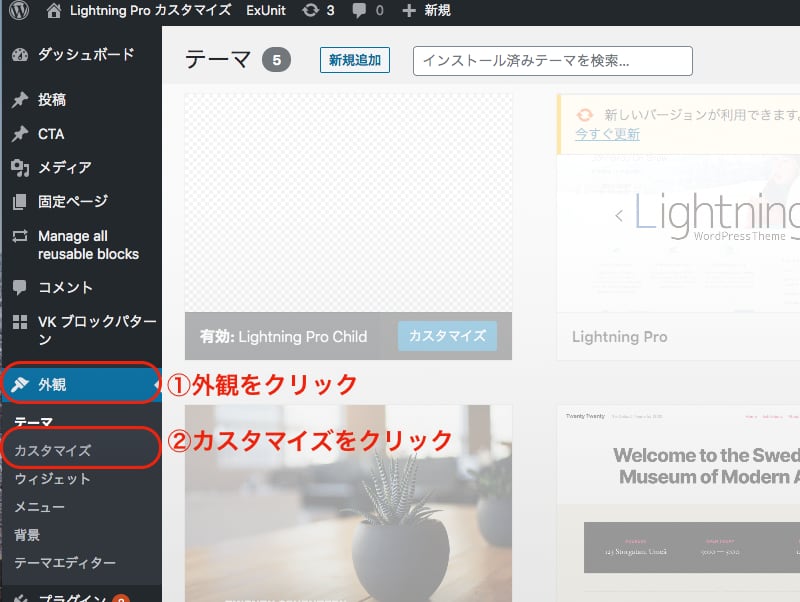Open the 新規 menu in admin bar
Viewport: 800px width, 602px height.
pyautogui.click(x=437, y=10)
